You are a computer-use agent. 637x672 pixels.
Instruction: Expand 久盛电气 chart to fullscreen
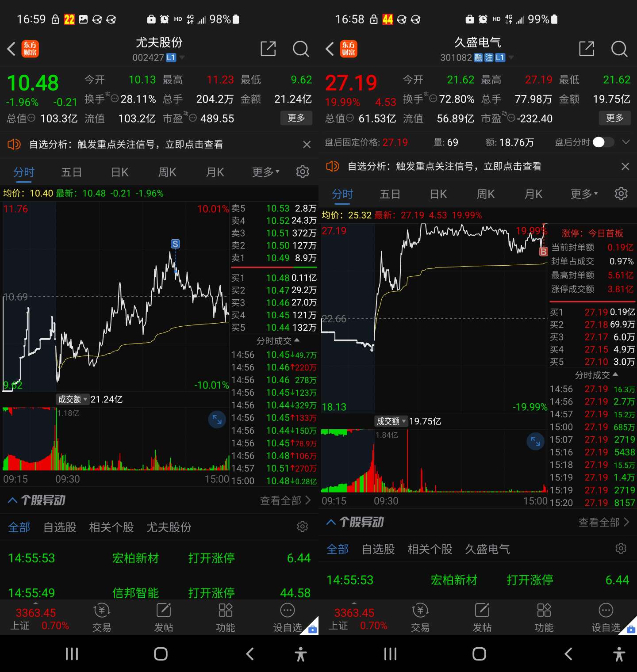click(536, 441)
